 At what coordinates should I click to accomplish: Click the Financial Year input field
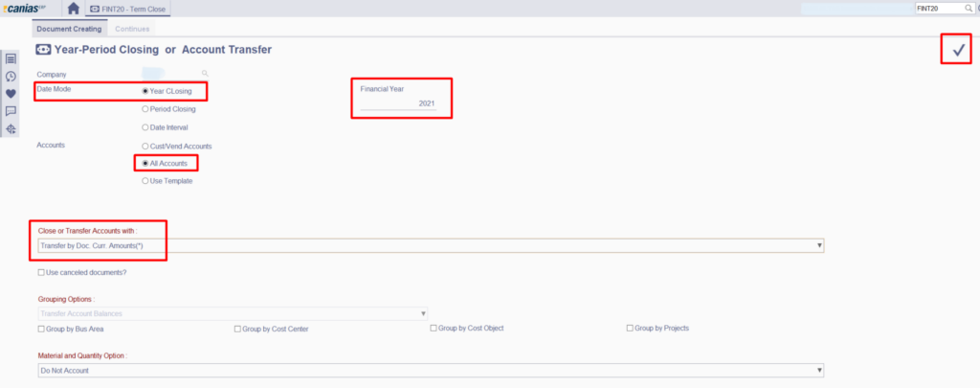[398, 103]
